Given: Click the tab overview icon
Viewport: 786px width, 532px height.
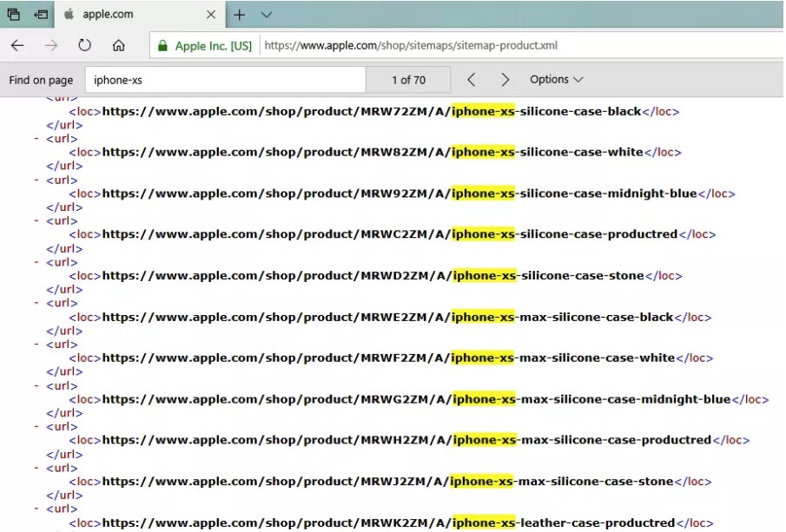Looking at the screenshot, I should tap(14, 15).
